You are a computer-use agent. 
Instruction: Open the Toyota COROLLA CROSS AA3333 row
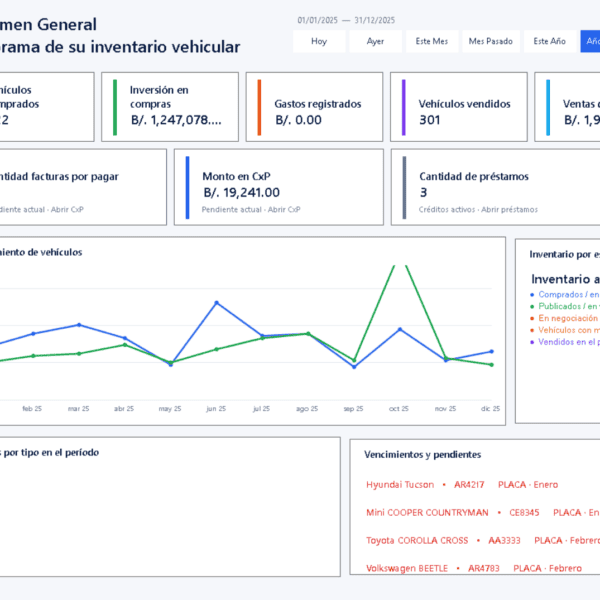[x=483, y=540]
